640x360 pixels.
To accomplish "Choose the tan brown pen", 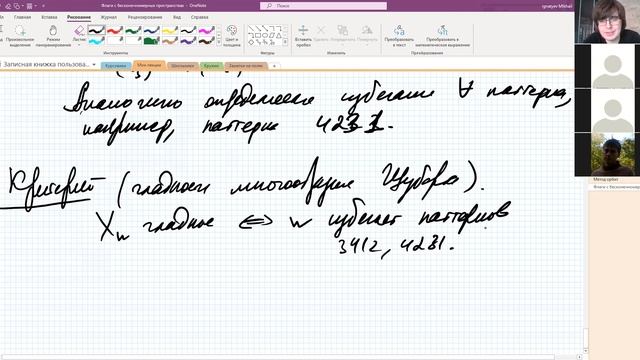I will coord(170,40).
